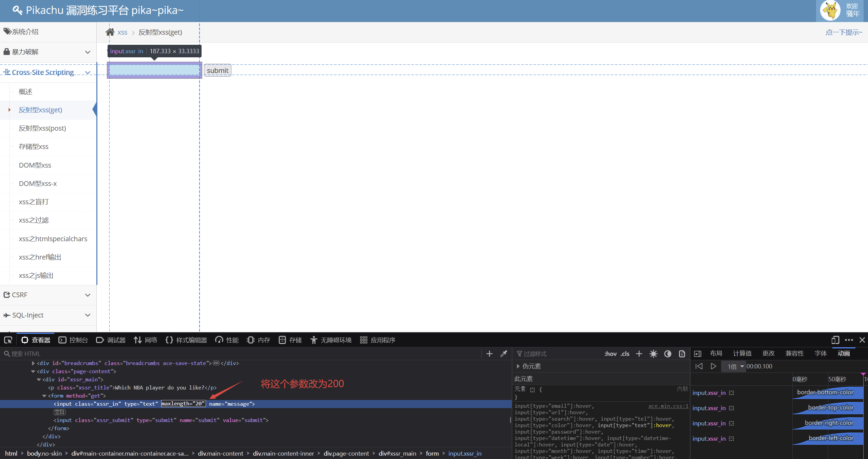
Task: Click the add new node plus icon
Action: [489, 354]
